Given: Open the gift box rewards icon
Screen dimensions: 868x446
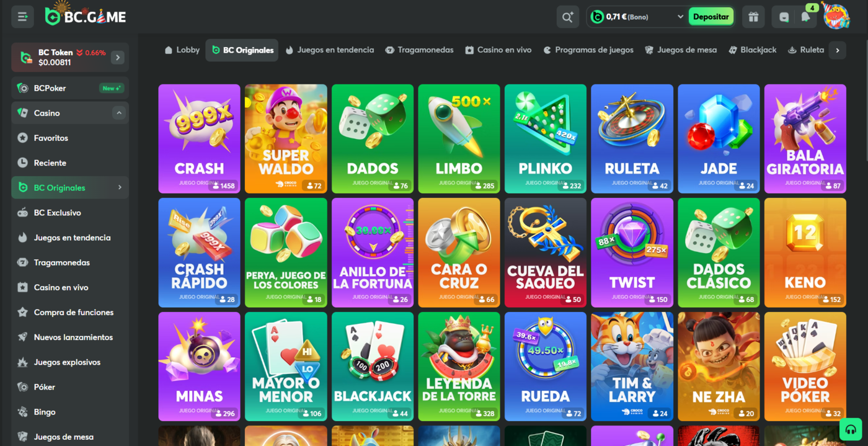Looking at the screenshot, I should (753, 17).
